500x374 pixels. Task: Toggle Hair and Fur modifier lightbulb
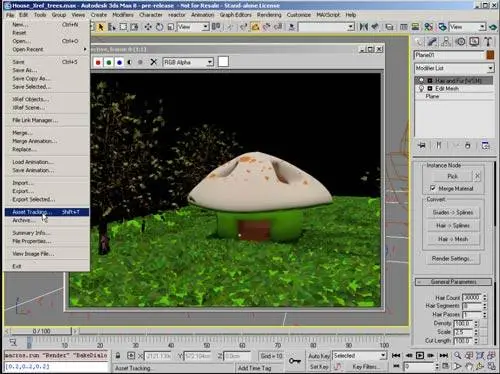pos(421,80)
